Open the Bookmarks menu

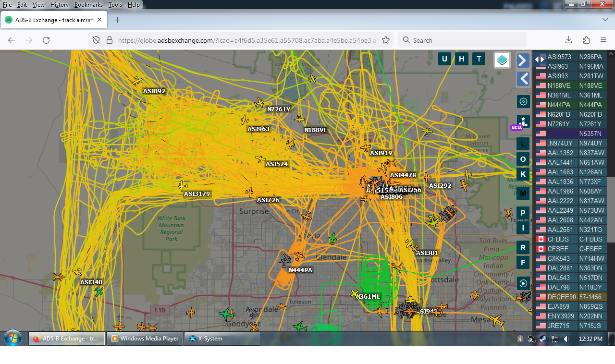click(88, 5)
